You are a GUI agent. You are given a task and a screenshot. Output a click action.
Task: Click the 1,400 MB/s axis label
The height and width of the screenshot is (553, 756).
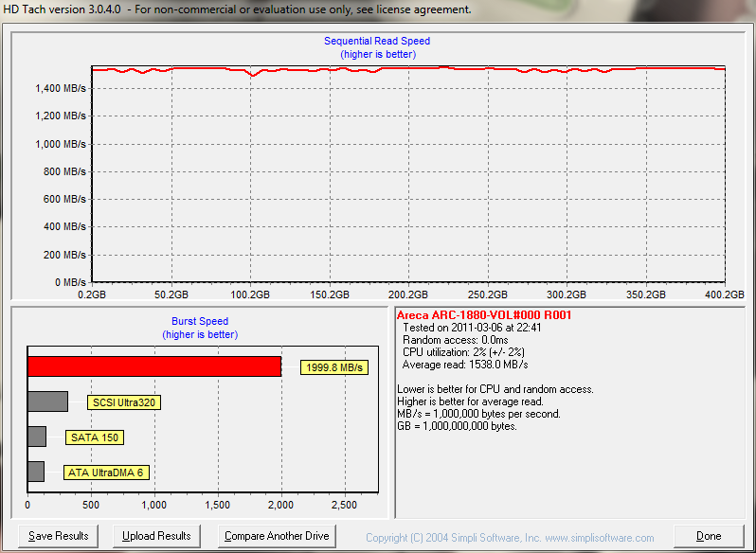point(60,89)
